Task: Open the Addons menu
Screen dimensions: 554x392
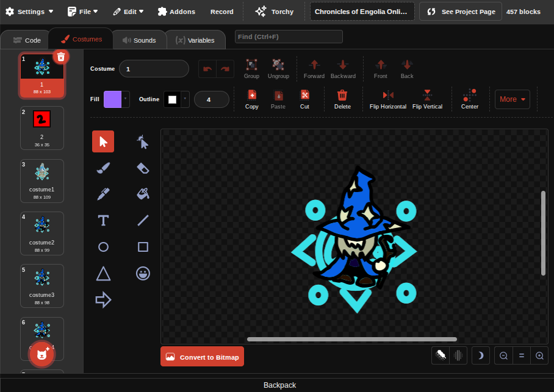Action: (x=177, y=12)
